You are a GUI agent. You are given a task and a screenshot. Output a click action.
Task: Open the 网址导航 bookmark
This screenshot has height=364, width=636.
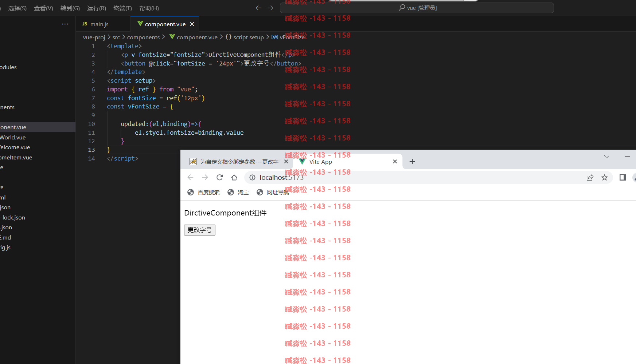[x=273, y=192]
